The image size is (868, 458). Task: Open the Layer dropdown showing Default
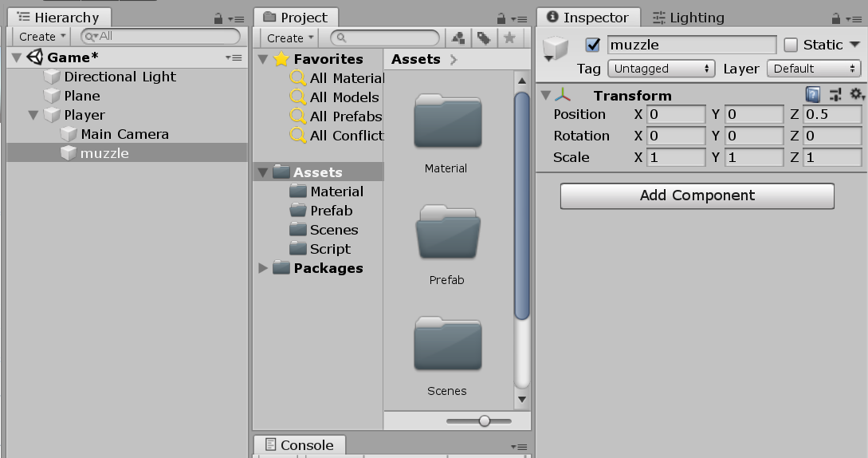[x=813, y=69]
